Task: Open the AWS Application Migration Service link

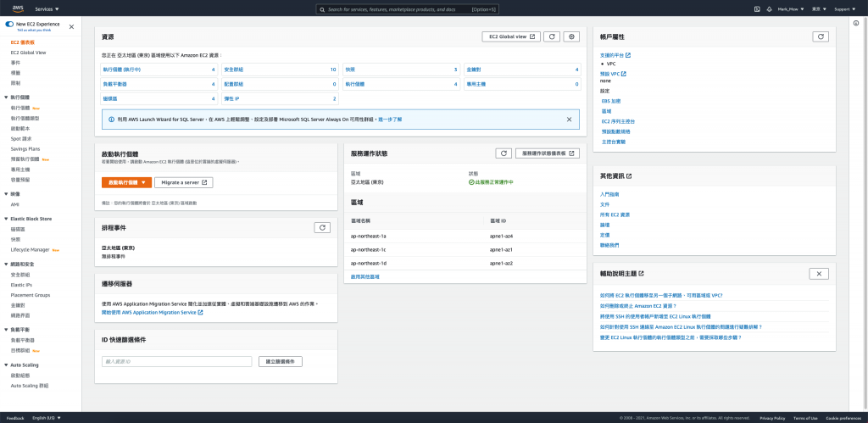Action: [x=153, y=312]
